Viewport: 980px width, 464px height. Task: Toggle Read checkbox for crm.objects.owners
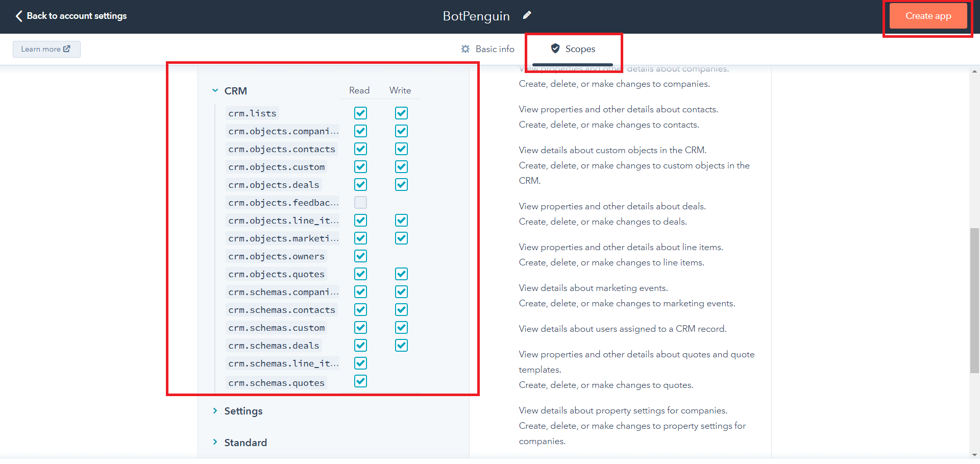pos(360,256)
